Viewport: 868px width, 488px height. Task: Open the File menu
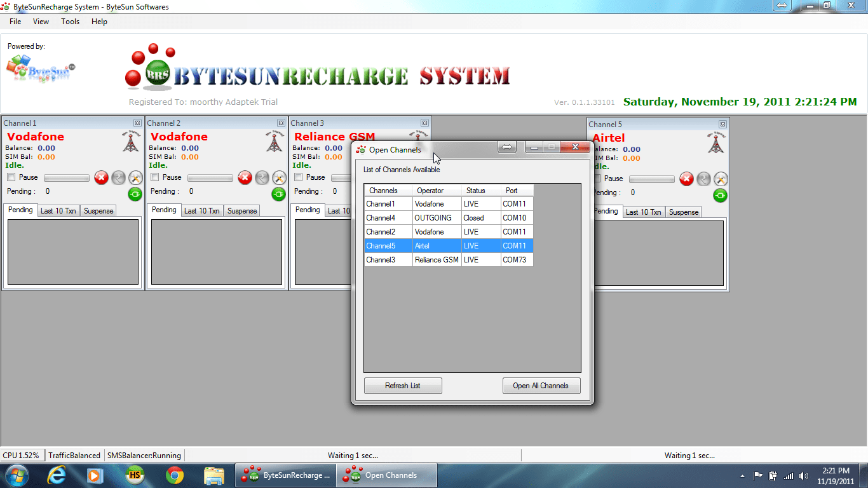[15, 22]
